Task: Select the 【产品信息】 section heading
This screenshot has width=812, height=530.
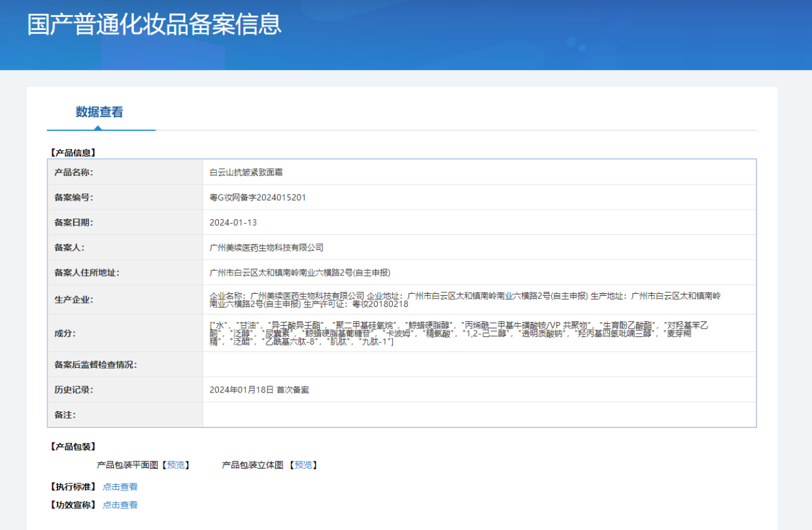Action: 73,153
